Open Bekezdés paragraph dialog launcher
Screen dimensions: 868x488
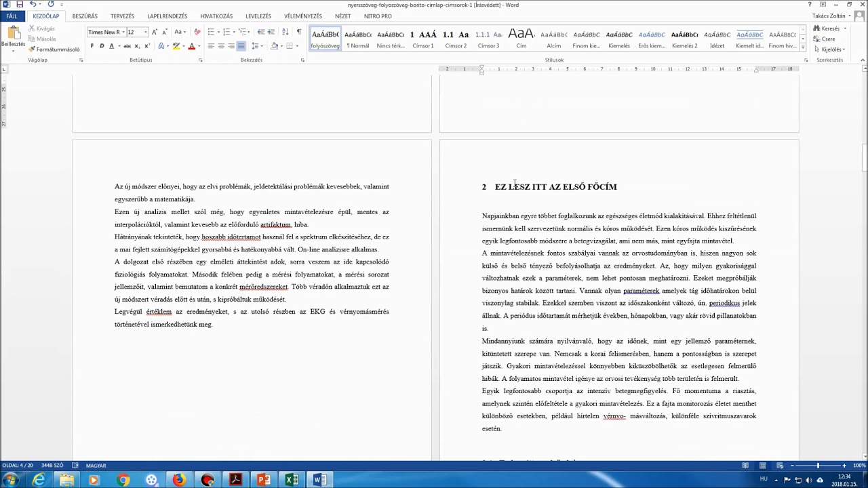(x=302, y=60)
